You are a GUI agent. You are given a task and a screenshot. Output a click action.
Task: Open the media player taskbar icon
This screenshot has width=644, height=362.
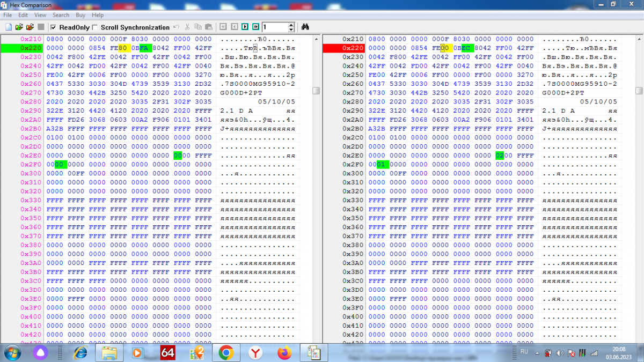pos(138,353)
